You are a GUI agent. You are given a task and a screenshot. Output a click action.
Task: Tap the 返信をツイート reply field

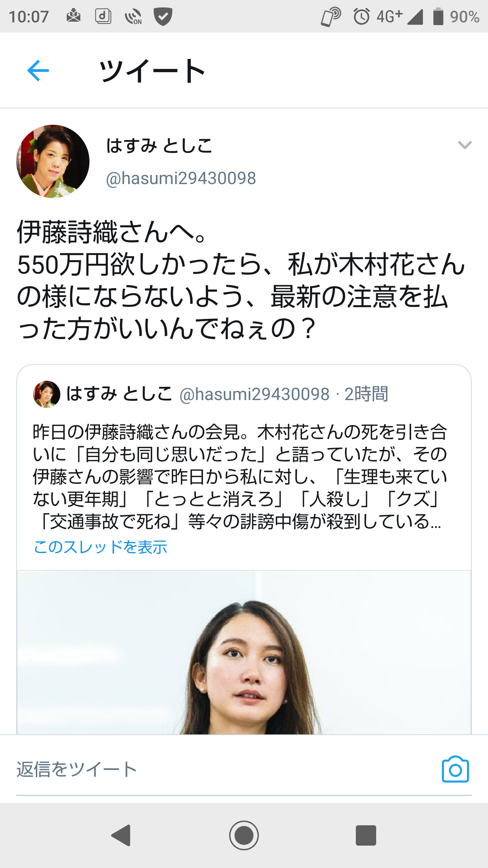point(227,770)
